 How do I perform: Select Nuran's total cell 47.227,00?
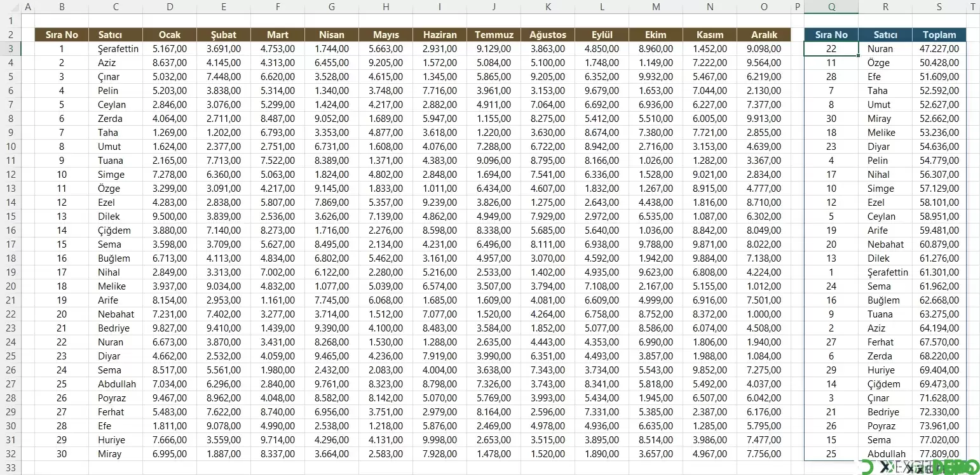coord(939,49)
